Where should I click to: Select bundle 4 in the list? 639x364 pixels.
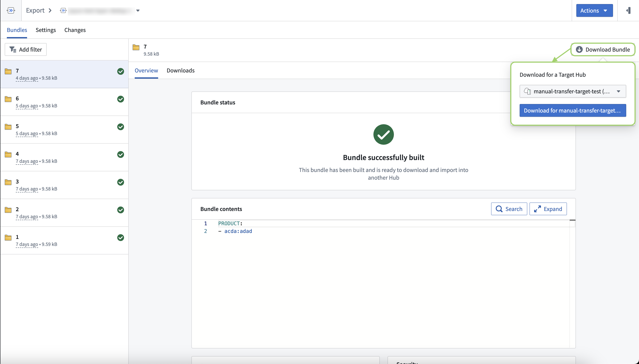tap(65, 157)
